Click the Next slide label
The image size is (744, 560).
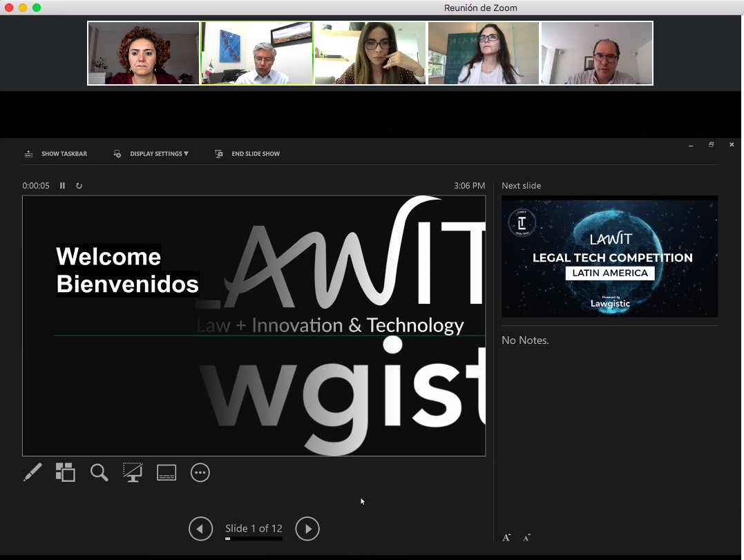[521, 186]
